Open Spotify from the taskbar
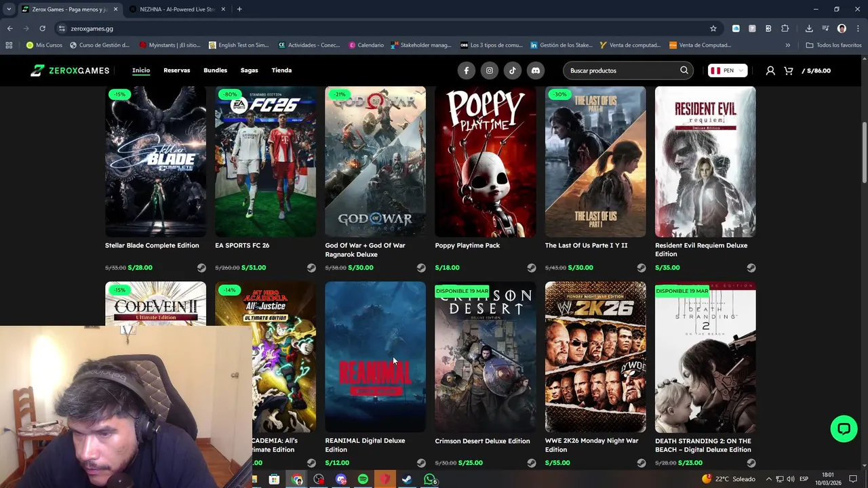 [363, 479]
